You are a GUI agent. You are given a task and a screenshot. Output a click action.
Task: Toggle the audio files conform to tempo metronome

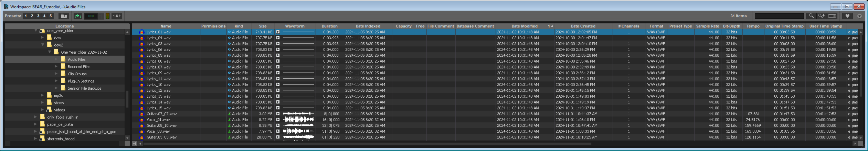click(x=117, y=16)
